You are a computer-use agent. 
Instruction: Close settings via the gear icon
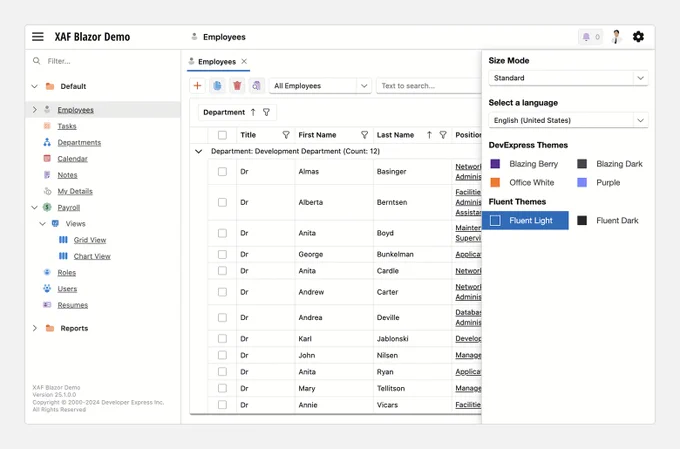pos(638,37)
